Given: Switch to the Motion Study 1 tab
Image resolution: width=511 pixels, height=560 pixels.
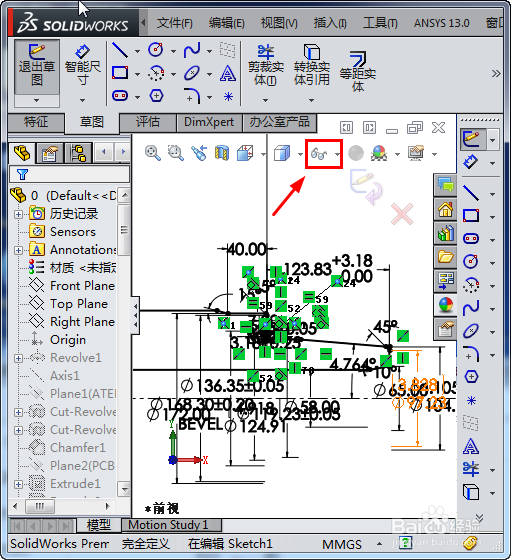Looking at the screenshot, I should tap(171, 525).
